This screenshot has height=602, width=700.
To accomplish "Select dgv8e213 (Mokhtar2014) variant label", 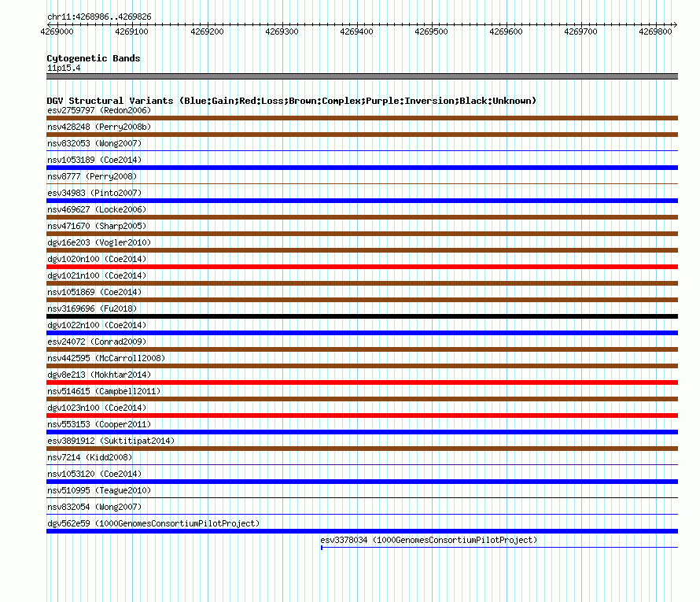I will 99,375.
